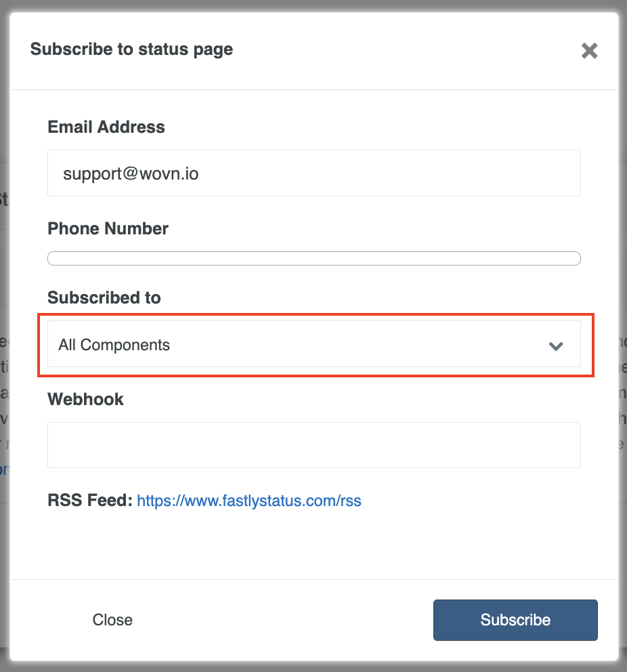Click the chevron arrow in Subscribed to
The image size is (627, 672).
click(556, 346)
